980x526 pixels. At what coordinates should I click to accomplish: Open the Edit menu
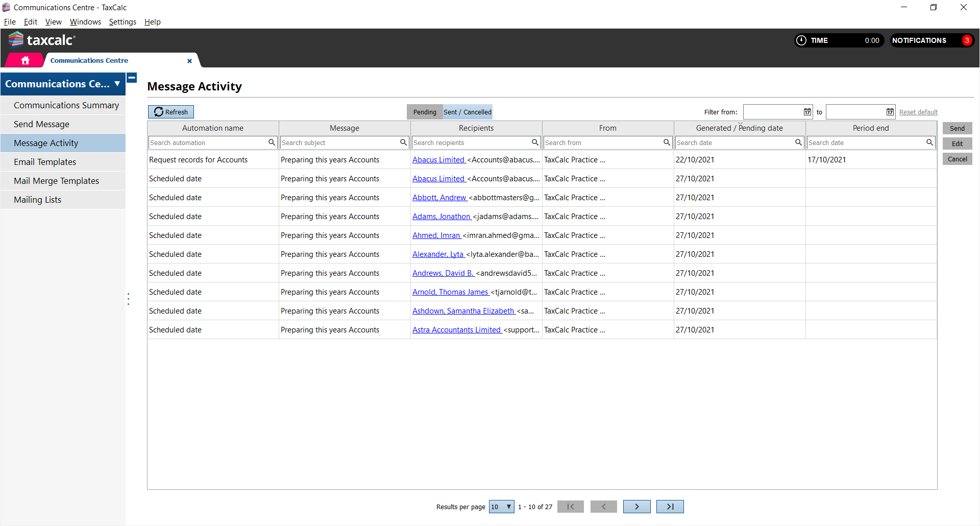pyautogui.click(x=31, y=22)
